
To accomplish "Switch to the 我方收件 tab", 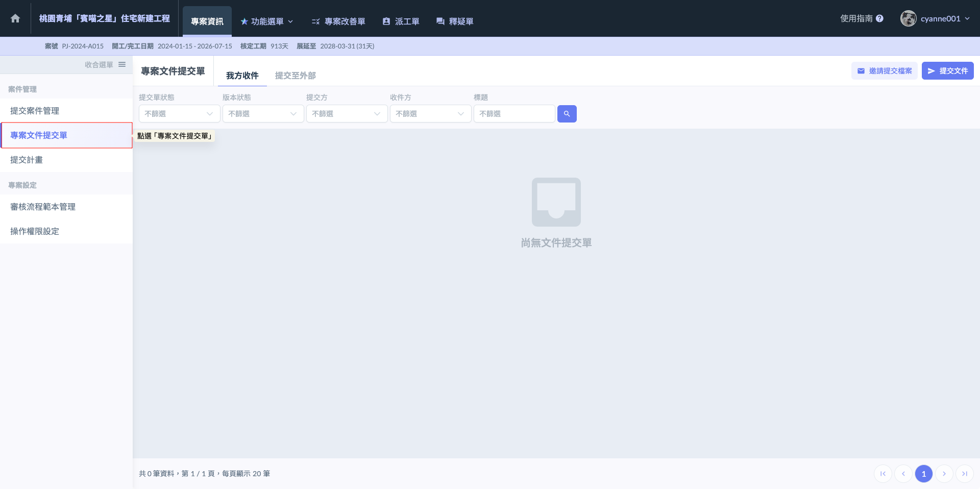I will pyautogui.click(x=242, y=76).
